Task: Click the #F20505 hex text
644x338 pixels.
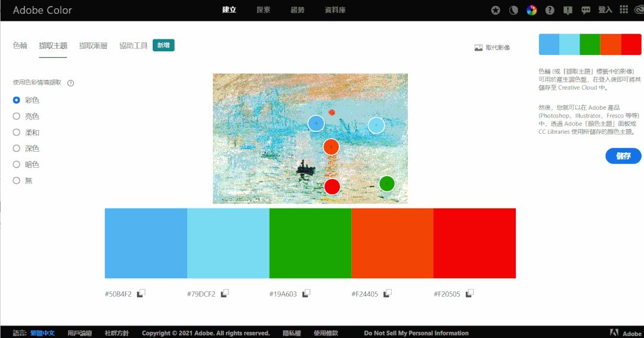Action: click(x=447, y=294)
